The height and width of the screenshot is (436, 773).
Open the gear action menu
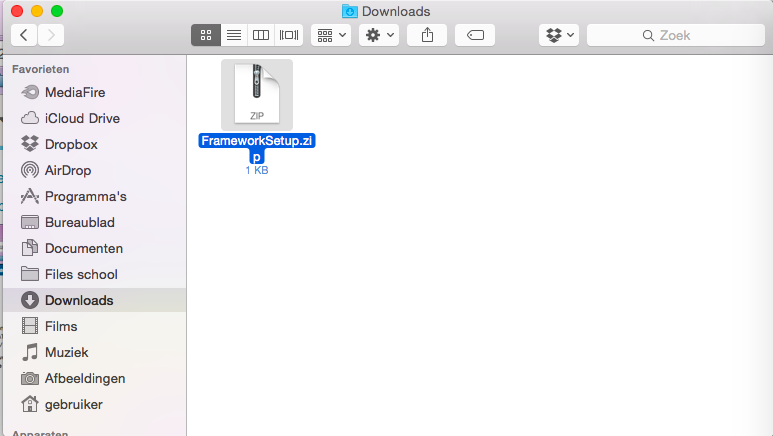379,35
